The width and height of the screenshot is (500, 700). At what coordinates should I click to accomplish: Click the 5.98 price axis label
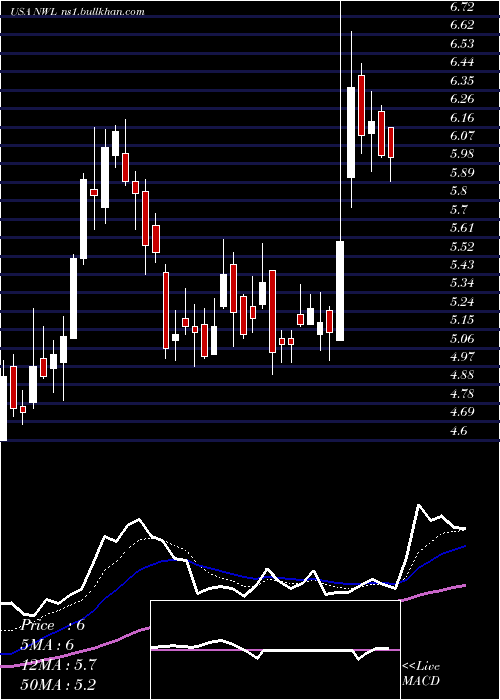(462, 154)
